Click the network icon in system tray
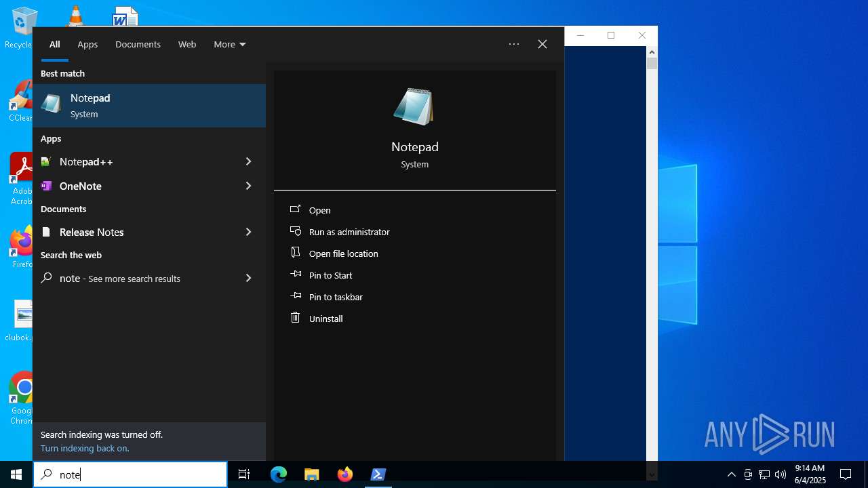Image resolution: width=868 pixels, height=488 pixels. [764, 474]
